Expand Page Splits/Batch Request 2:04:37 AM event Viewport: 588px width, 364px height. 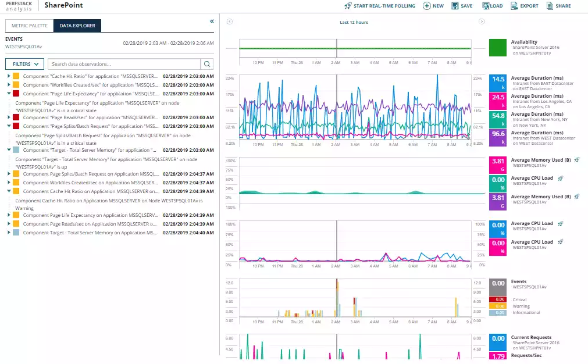(9, 174)
